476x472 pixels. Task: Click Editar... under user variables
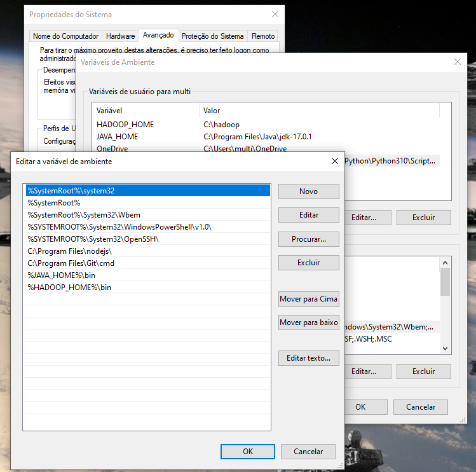coord(367,218)
